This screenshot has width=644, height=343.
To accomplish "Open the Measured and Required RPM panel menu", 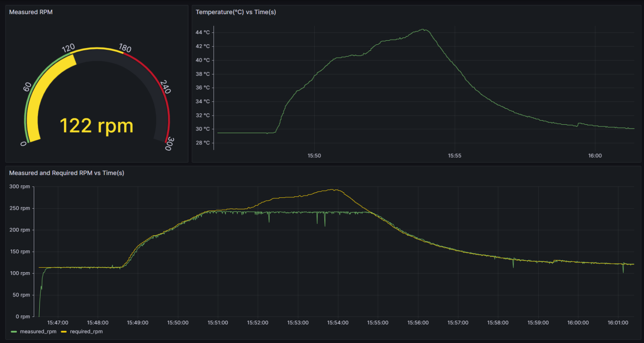I will (x=67, y=173).
